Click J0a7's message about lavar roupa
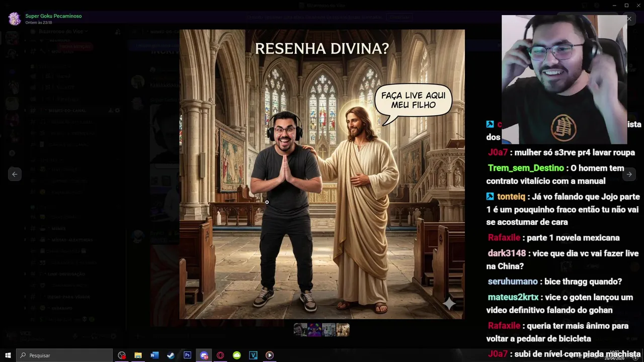 click(561, 152)
